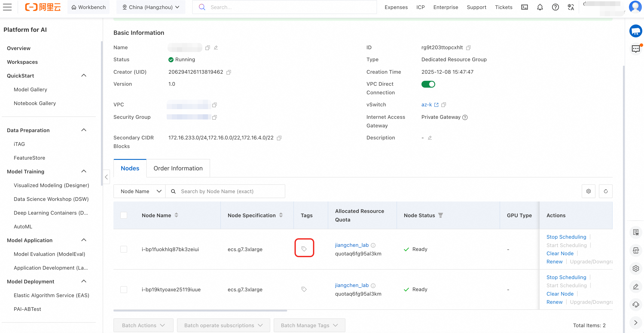
Task: Open table column settings gear
Action: (x=589, y=191)
